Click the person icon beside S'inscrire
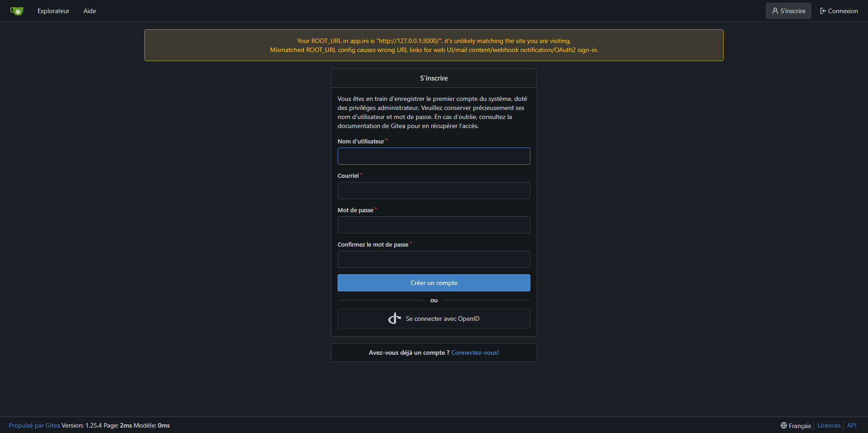 pos(775,11)
